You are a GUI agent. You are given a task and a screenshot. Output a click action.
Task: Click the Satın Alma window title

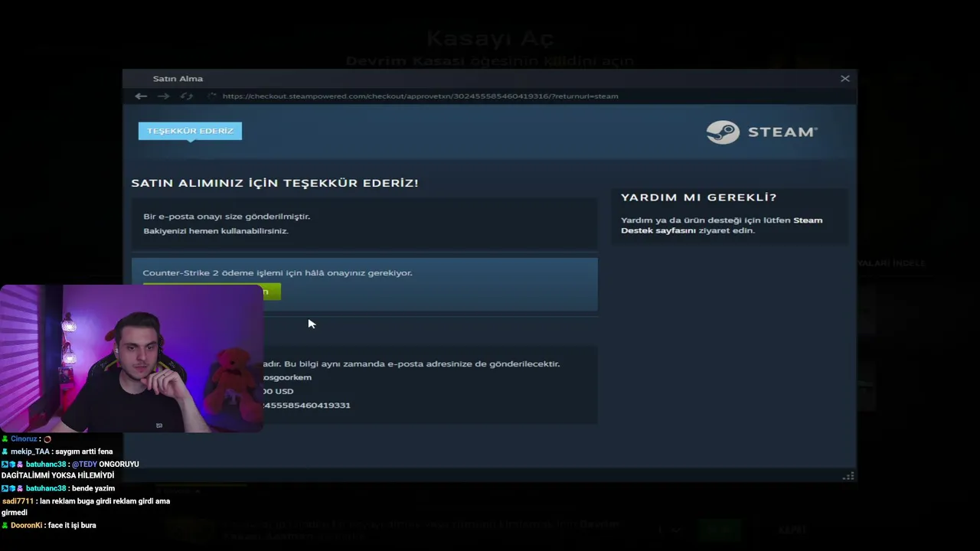[178, 78]
